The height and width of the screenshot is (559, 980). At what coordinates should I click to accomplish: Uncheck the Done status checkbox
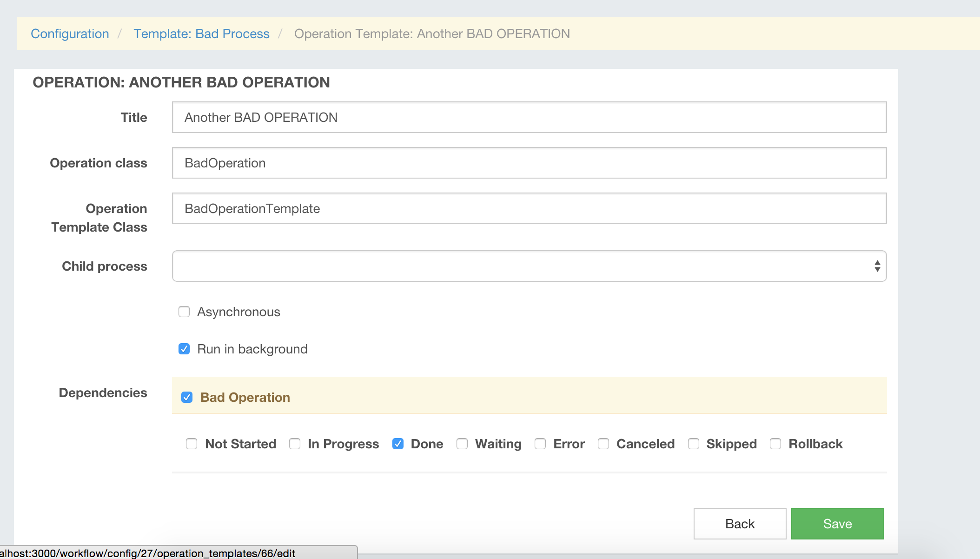(398, 444)
